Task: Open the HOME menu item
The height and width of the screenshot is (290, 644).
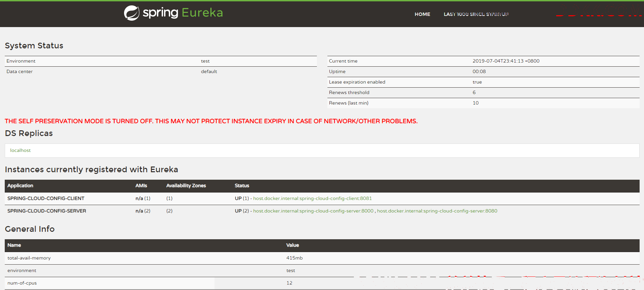Action: tap(422, 14)
